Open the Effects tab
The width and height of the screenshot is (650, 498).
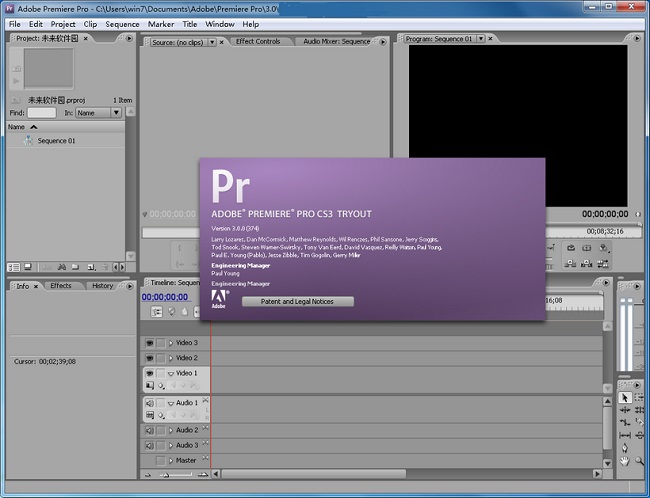coord(61,286)
